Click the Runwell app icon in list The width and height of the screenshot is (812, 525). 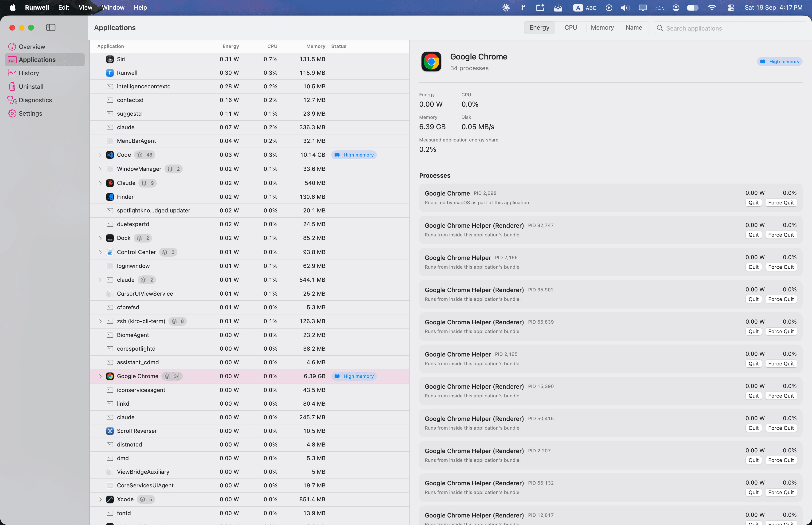(x=110, y=73)
